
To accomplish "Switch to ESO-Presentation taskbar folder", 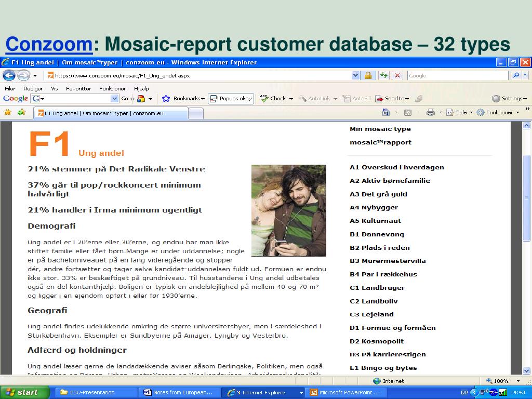I will click(96, 392).
